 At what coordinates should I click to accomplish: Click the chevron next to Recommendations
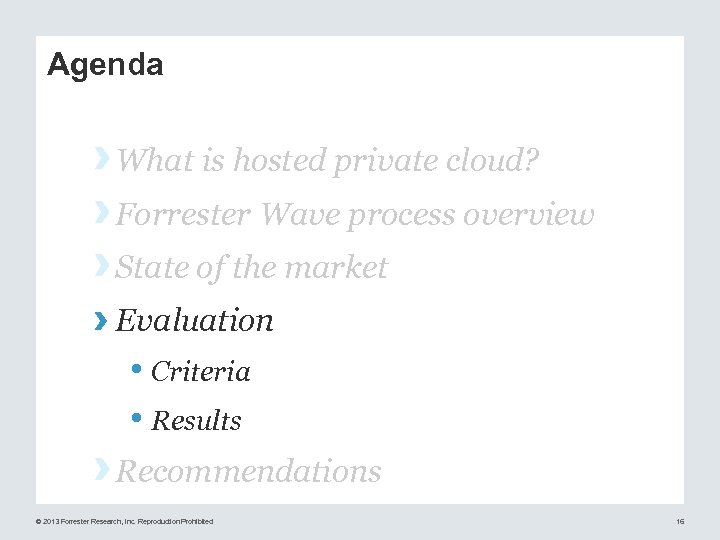click(x=102, y=469)
